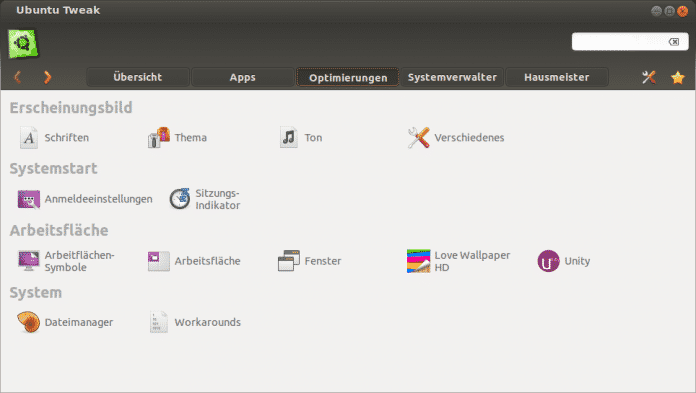The width and height of the screenshot is (696, 393).
Task: Open the Arbeitflächen-Symbole monitor icon
Action: pos(29,261)
